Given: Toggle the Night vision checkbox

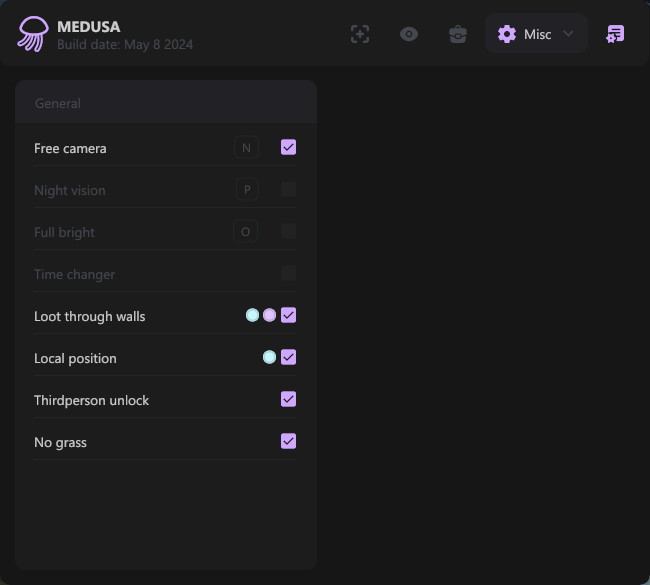Looking at the screenshot, I should tap(288, 190).
